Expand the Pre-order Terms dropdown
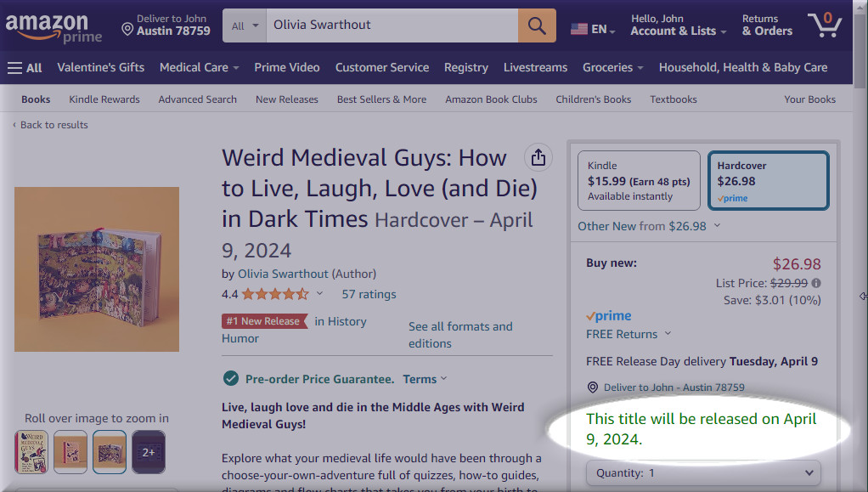This screenshot has width=868, height=492. tap(425, 379)
